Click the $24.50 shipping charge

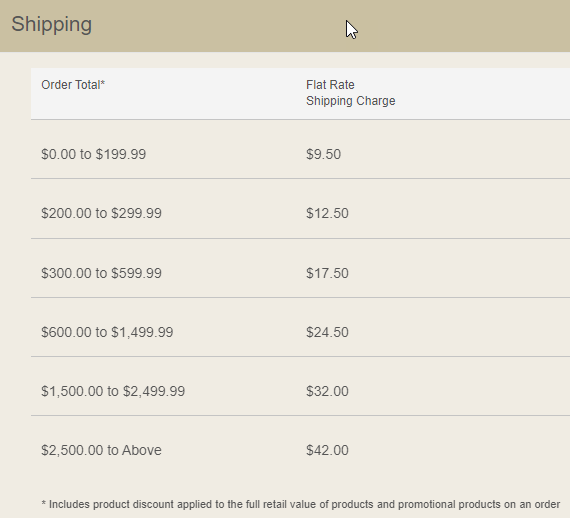click(327, 332)
